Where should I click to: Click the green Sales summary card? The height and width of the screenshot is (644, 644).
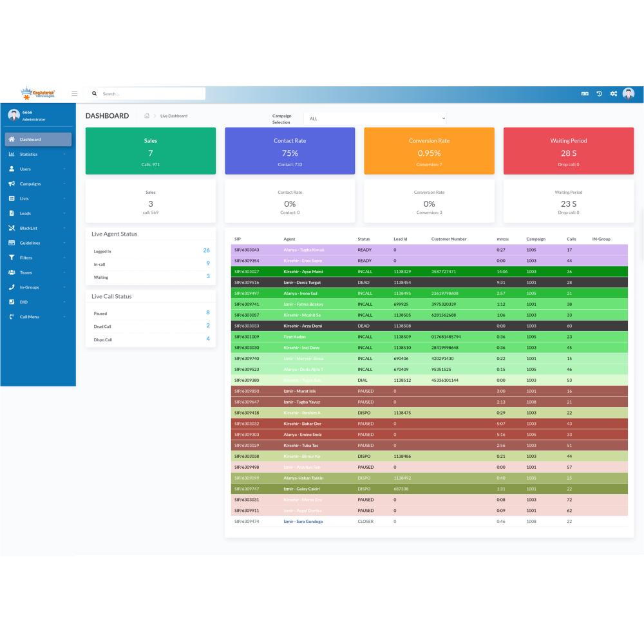click(151, 151)
